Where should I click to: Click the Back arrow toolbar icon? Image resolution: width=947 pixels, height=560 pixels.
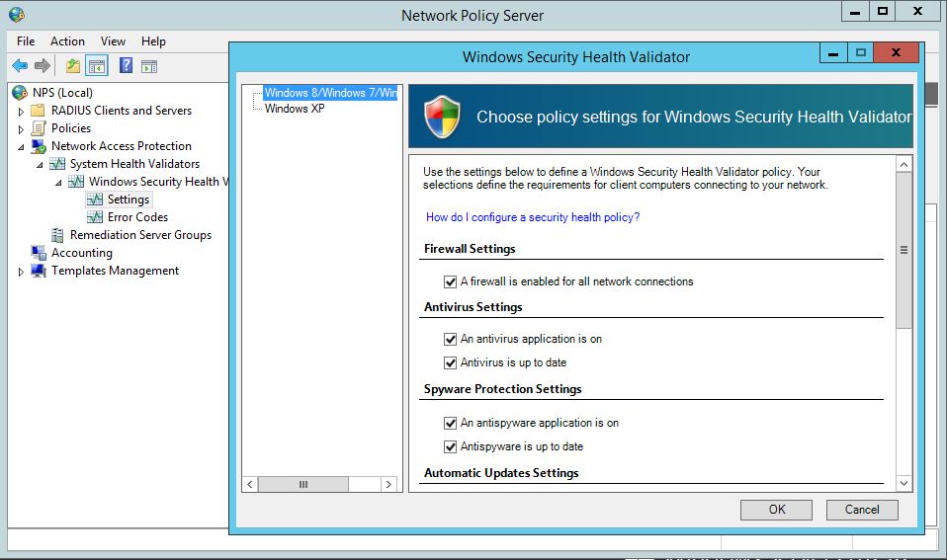coord(20,66)
